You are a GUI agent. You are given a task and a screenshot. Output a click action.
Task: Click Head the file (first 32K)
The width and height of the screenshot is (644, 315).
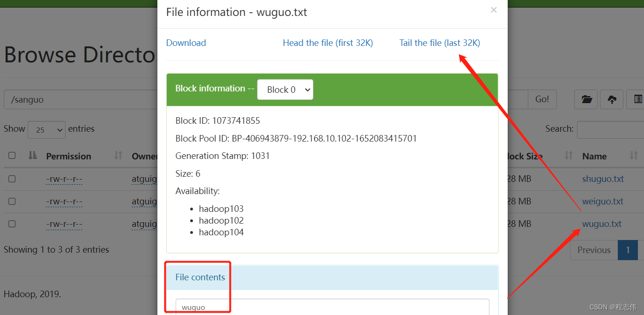point(328,43)
